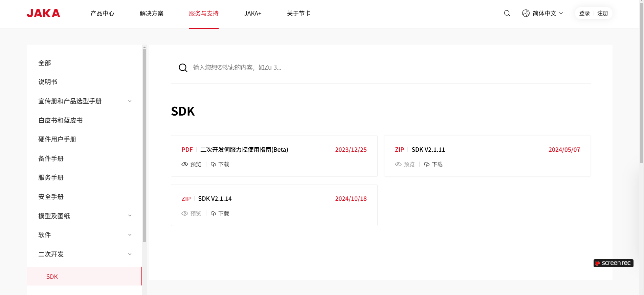Image resolution: width=644 pixels, height=295 pixels.
Task: Click the header search magnifier icon
Action: tap(507, 13)
